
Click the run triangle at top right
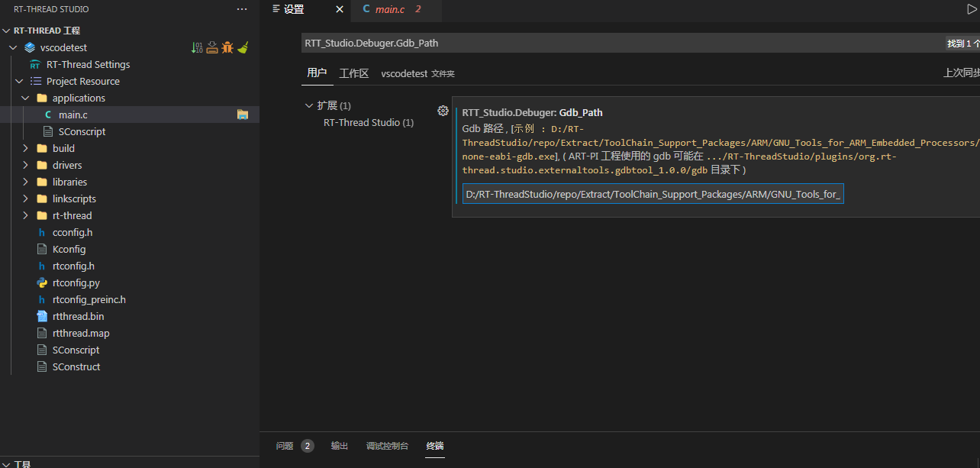973,8
